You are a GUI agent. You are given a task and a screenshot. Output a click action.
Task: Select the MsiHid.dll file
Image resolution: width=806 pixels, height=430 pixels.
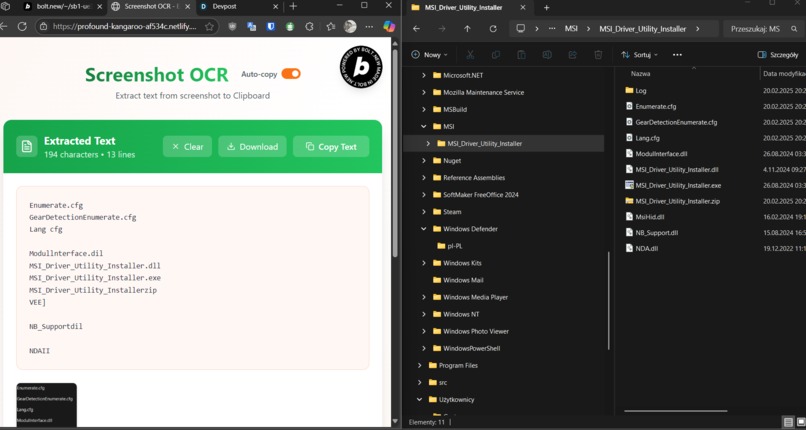coord(650,217)
